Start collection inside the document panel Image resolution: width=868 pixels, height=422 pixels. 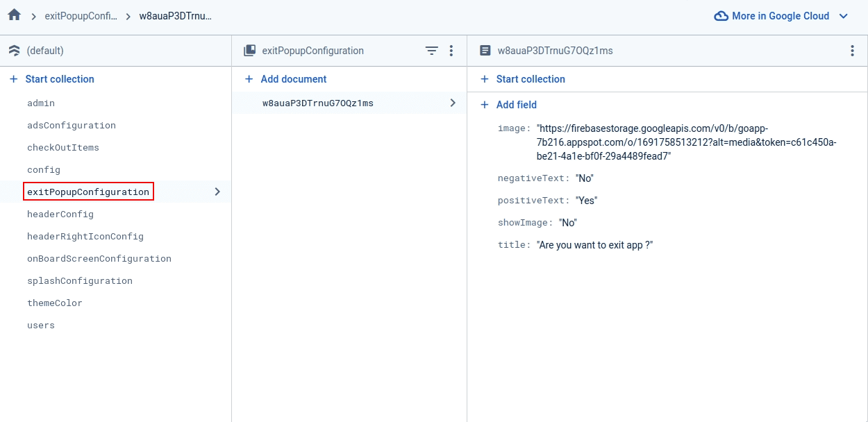pos(530,79)
